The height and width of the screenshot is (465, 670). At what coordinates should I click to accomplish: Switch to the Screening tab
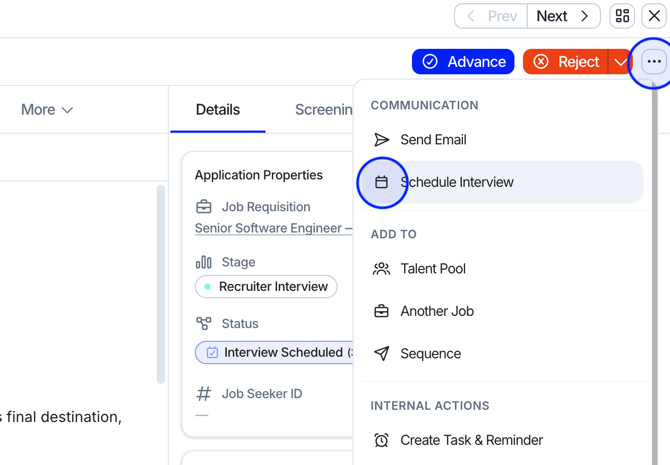click(x=323, y=110)
